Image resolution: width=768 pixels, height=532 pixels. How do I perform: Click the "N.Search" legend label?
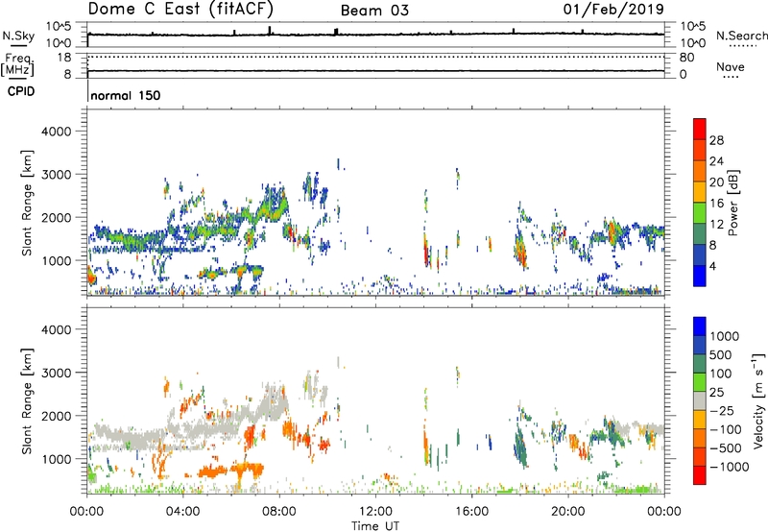point(741,36)
